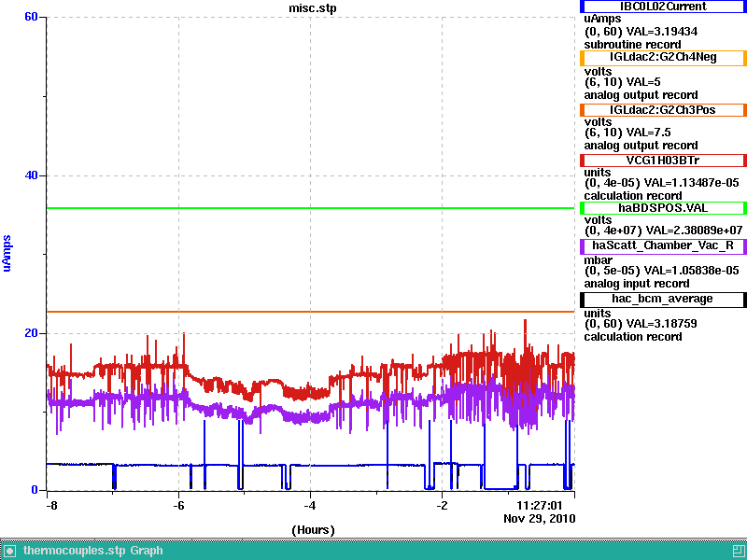Click the Y-axis value 20
This screenshot has width=747, height=560.
[31, 333]
